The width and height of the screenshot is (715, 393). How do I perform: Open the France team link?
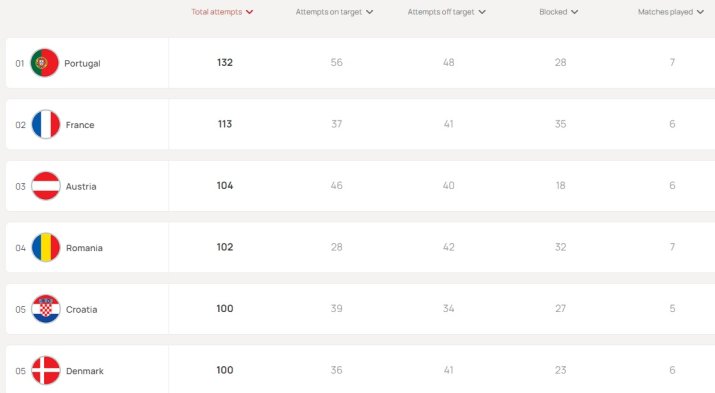click(x=80, y=125)
